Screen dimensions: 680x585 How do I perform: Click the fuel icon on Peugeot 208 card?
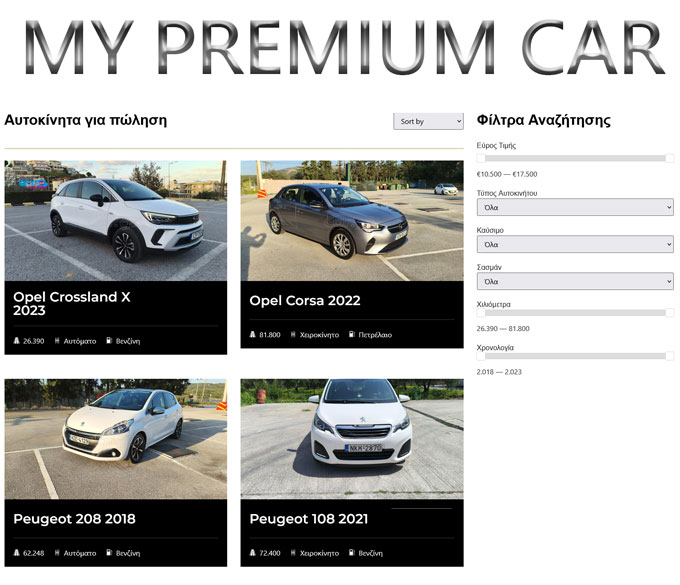click(x=109, y=552)
